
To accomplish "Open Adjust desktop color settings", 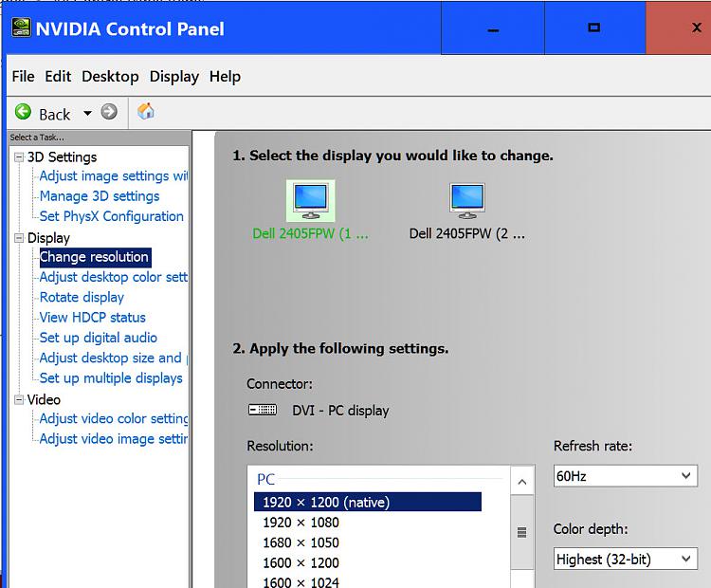I will click(x=114, y=277).
